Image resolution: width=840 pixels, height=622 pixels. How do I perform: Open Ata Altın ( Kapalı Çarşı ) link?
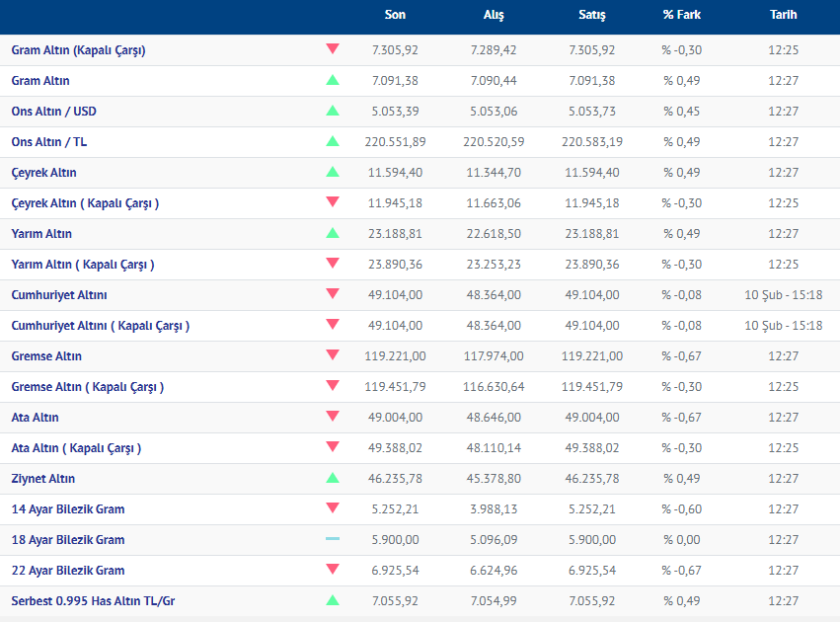76,448
